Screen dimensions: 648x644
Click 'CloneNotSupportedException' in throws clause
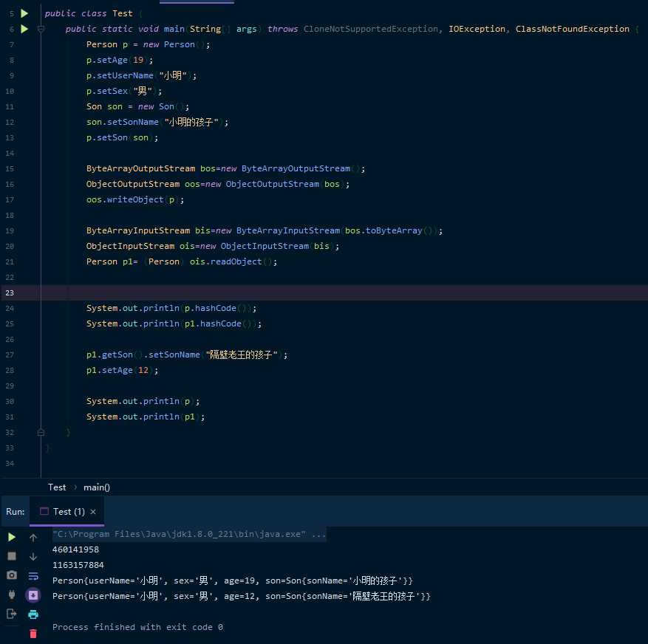371,29
